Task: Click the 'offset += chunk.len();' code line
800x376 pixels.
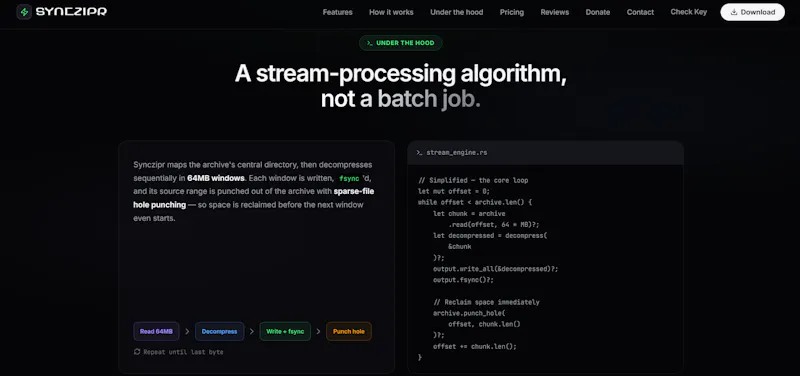Action: tap(475, 346)
